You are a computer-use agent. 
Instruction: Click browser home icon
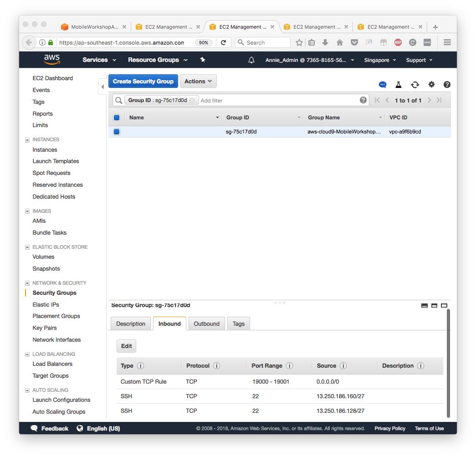pos(340,42)
